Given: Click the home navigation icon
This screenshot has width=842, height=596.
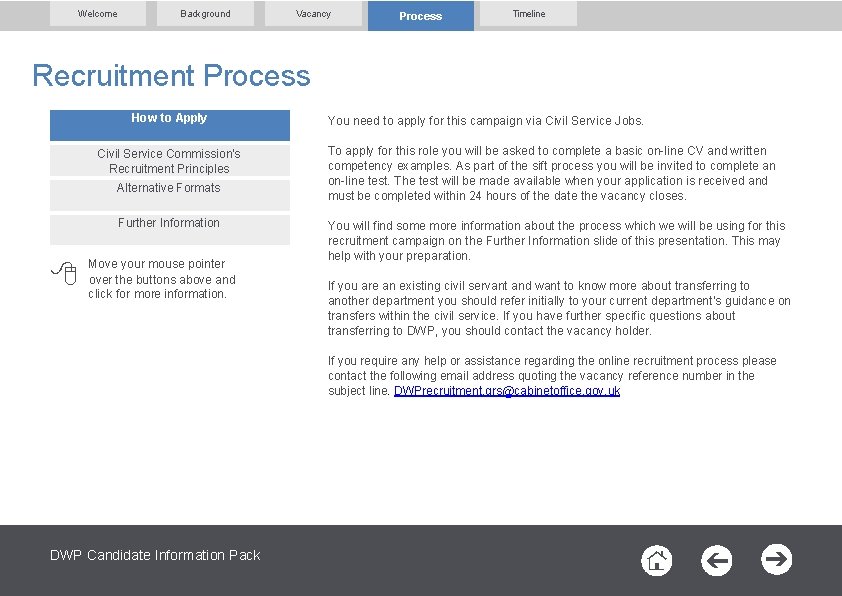Looking at the screenshot, I should click(x=657, y=561).
